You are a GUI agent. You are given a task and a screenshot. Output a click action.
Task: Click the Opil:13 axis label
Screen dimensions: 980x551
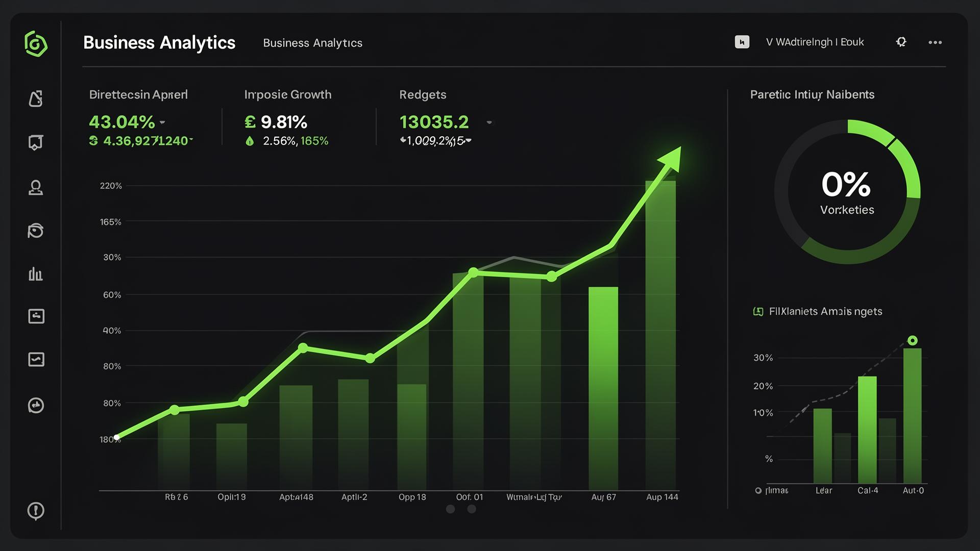click(x=232, y=497)
